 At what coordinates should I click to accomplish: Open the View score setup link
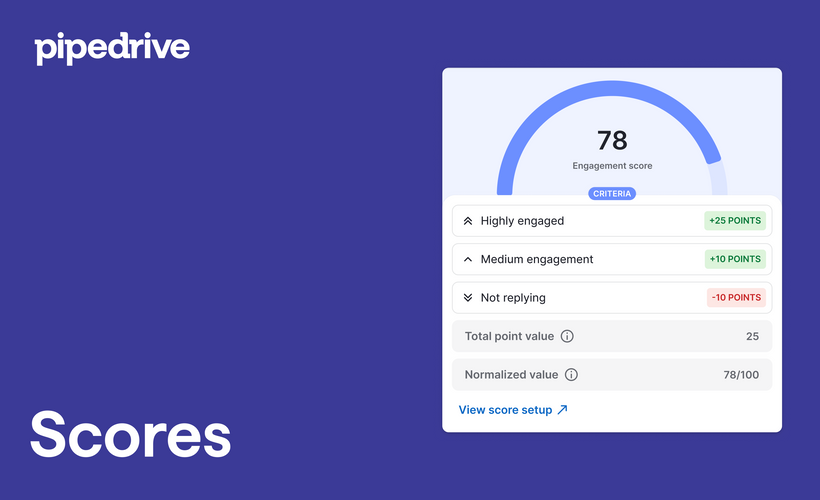click(x=505, y=410)
